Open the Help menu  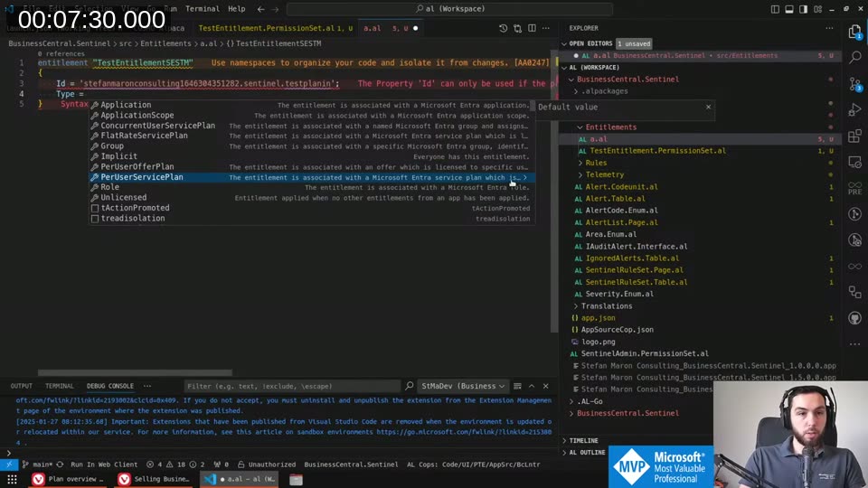pyautogui.click(x=236, y=9)
